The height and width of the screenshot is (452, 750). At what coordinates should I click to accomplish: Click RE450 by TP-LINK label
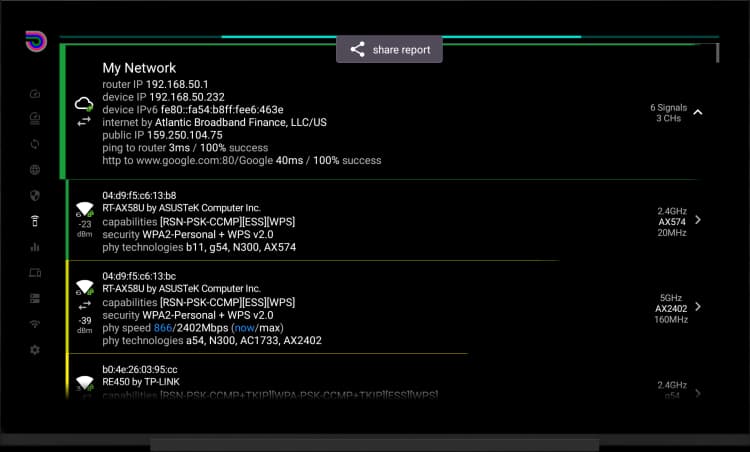pyautogui.click(x=141, y=382)
